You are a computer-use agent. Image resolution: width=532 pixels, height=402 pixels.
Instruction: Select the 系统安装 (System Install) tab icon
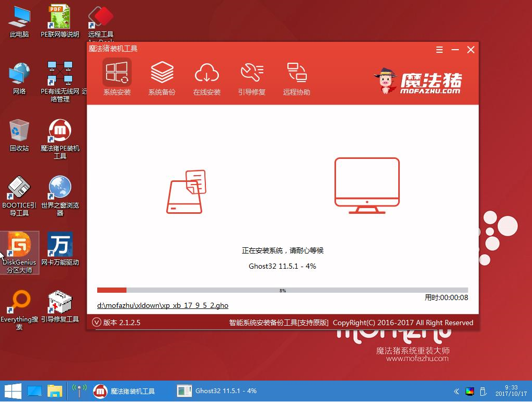117,73
